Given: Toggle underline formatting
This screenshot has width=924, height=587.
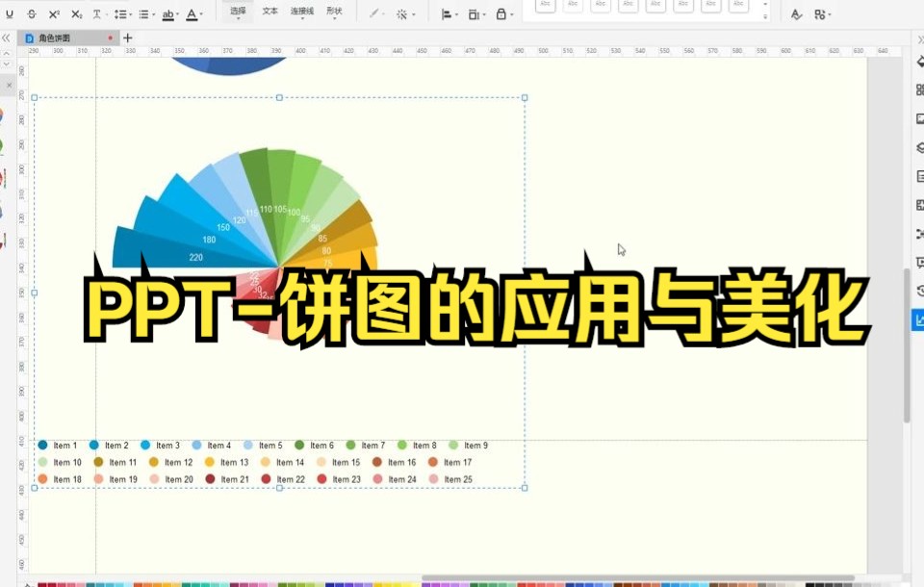Looking at the screenshot, I should coord(10,13).
